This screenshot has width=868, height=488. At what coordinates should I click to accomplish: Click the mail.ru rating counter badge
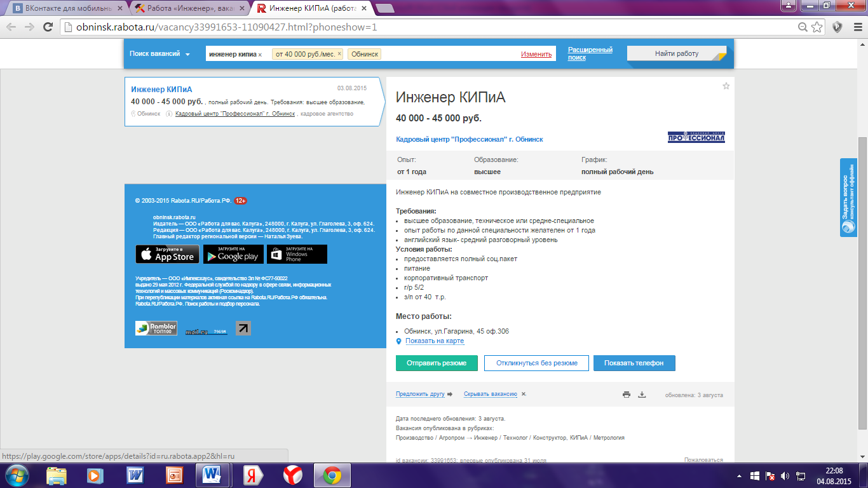(207, 332)
